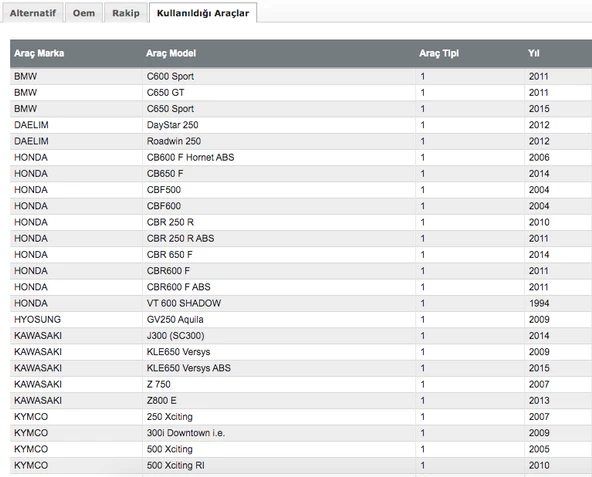Screen dimensions: 592x477
Task: Select the VT 600 SHADOW cell
Action: (279, 304)
